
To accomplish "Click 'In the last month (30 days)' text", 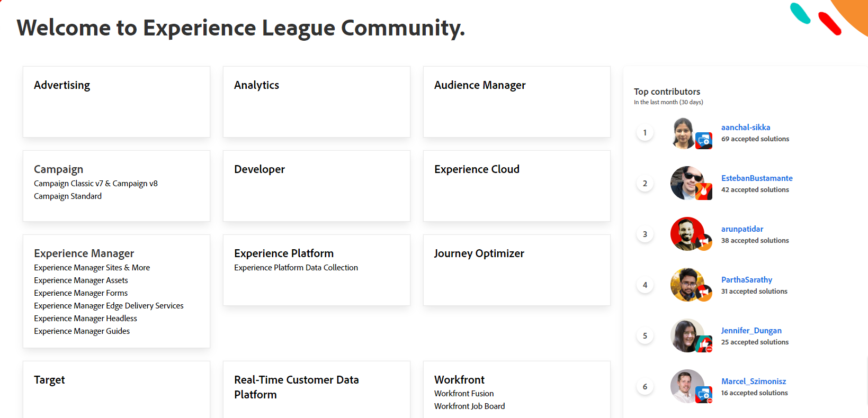I will pyautogui.click(x=668, y=102).
